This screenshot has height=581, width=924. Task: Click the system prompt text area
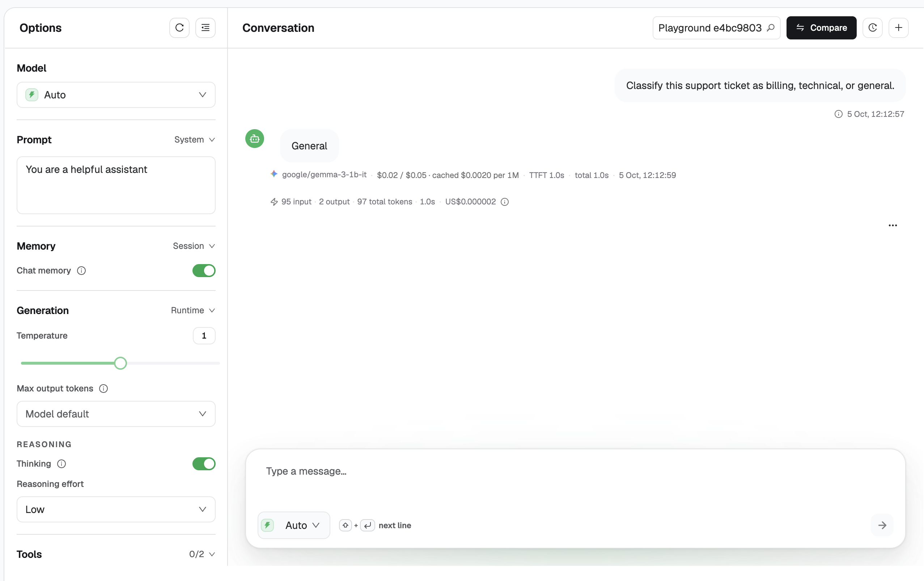(116, 185)
